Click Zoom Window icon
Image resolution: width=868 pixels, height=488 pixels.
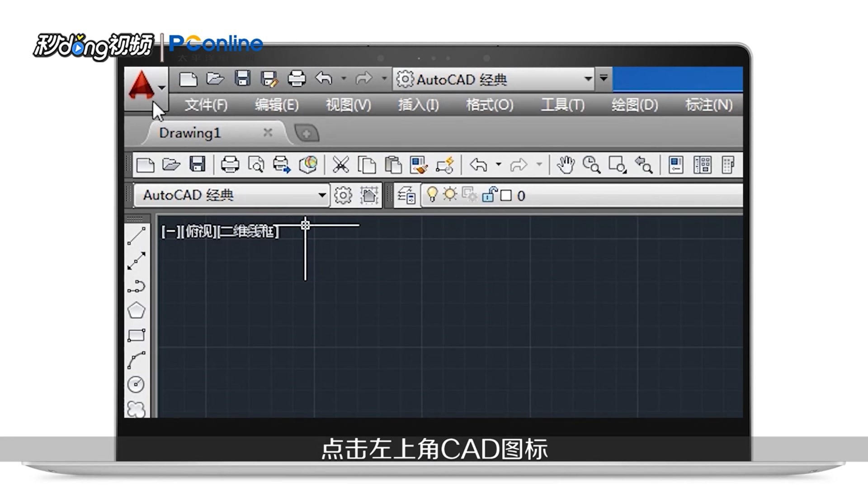click(618, 165)
